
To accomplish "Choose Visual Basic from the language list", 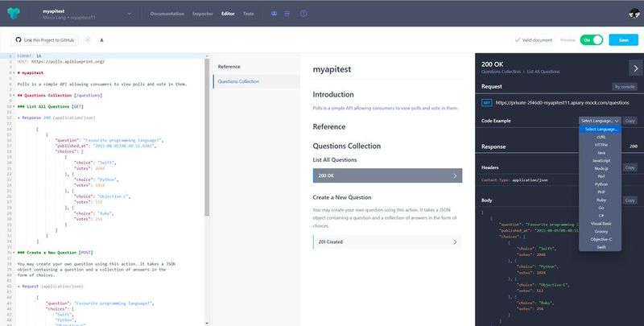I will (x=601, y=224).
